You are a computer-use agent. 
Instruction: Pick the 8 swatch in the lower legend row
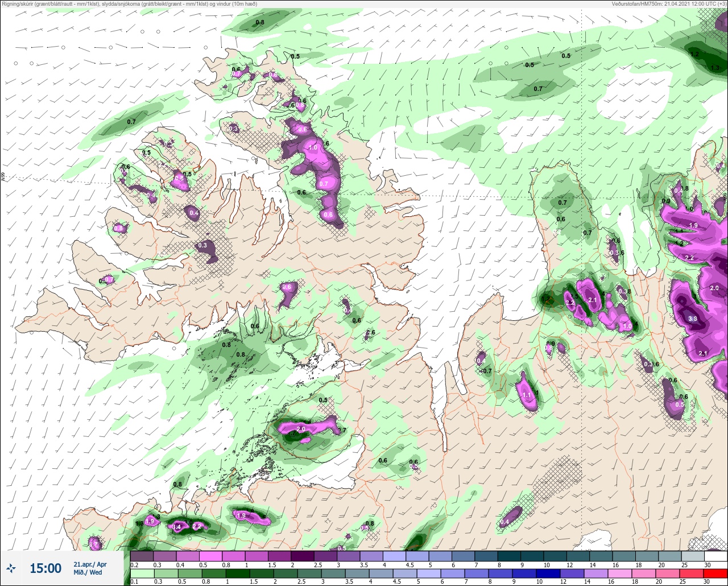(500, 573)
